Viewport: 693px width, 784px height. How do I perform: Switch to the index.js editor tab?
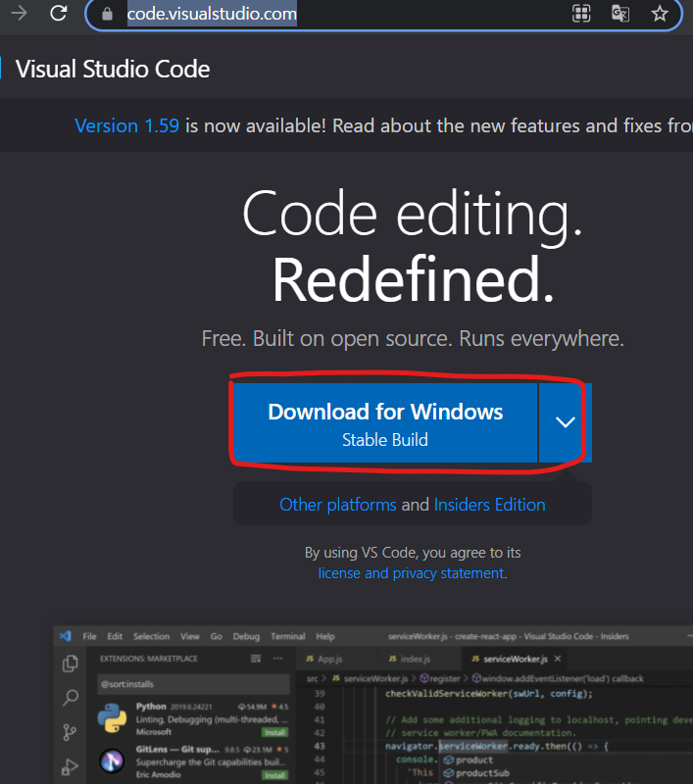[x=409, y=659]
